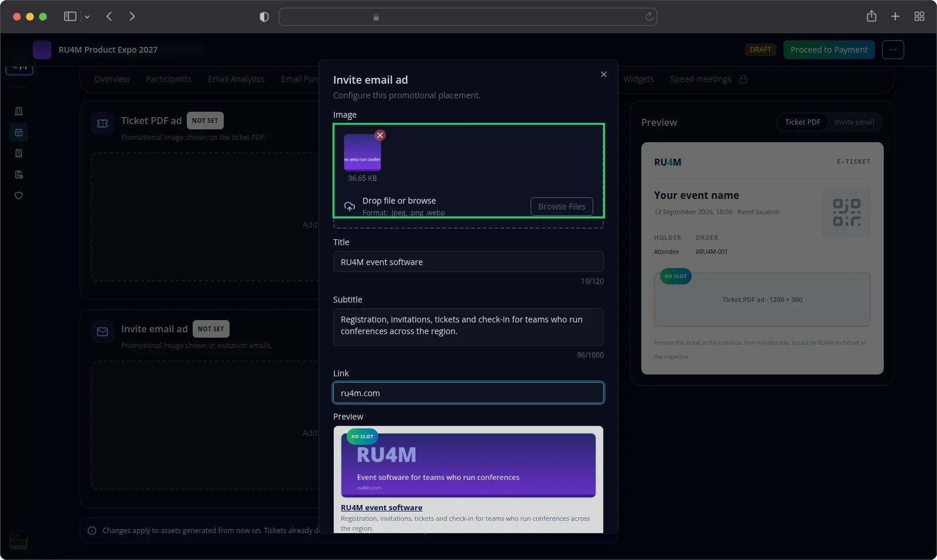Click the privacy shield icon in toolbar
Screen dimensions: 937x560
264,17
